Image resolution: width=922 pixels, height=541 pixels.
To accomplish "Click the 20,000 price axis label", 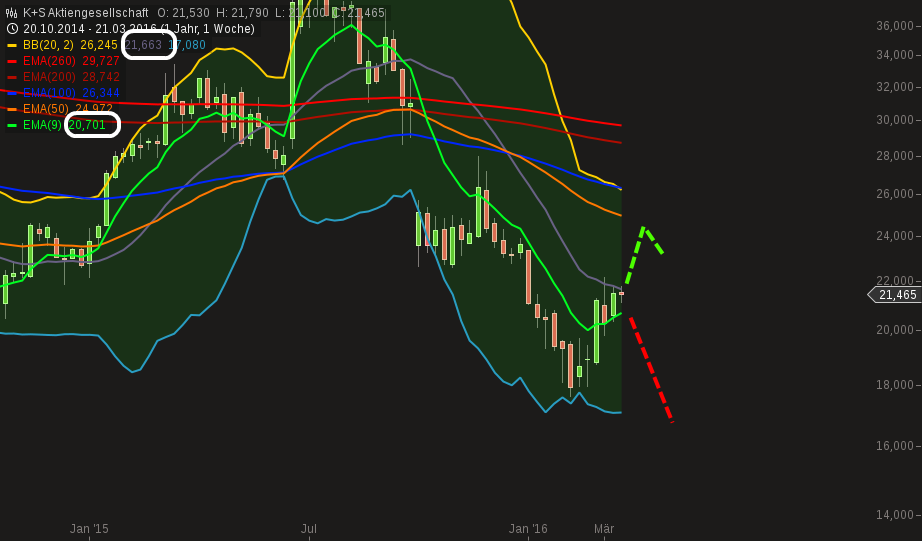I will pyautogui.click(x=895, y=330).
